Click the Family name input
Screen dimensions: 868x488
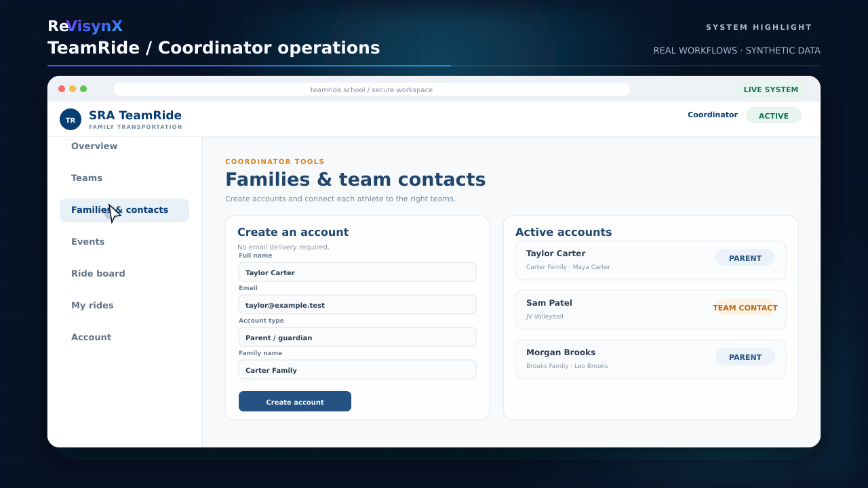tap(357, 369)
